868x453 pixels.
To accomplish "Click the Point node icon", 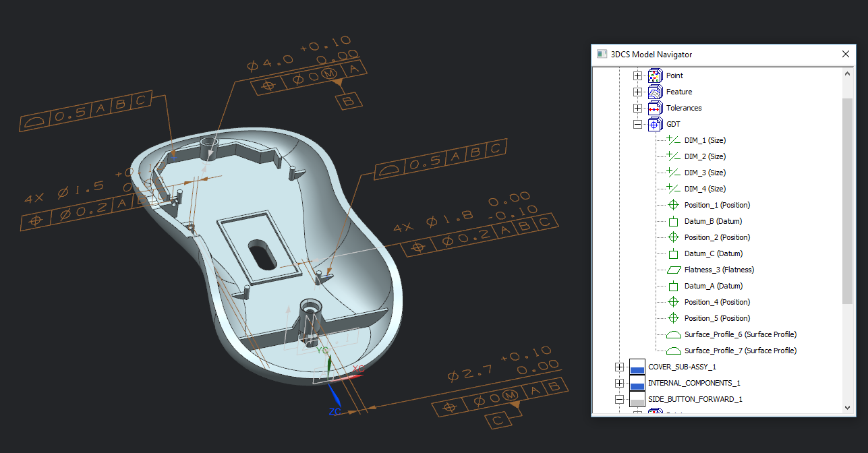I will pyautogui.click(x=654, y=75).
